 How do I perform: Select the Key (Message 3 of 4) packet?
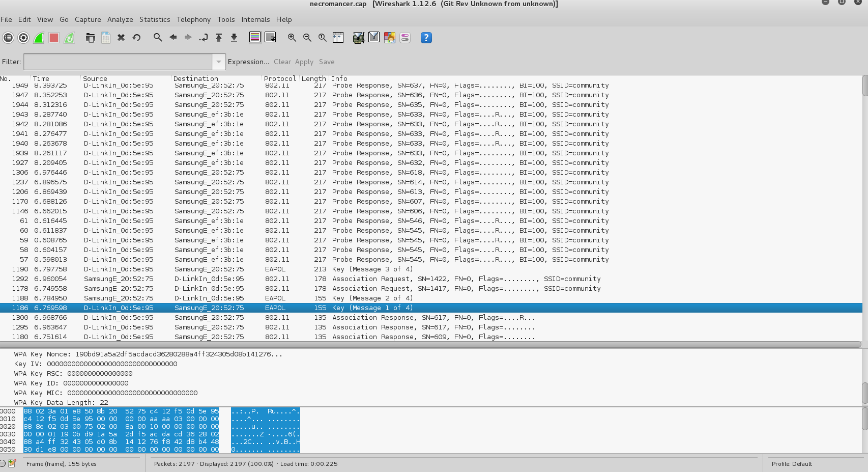point(372,269)
